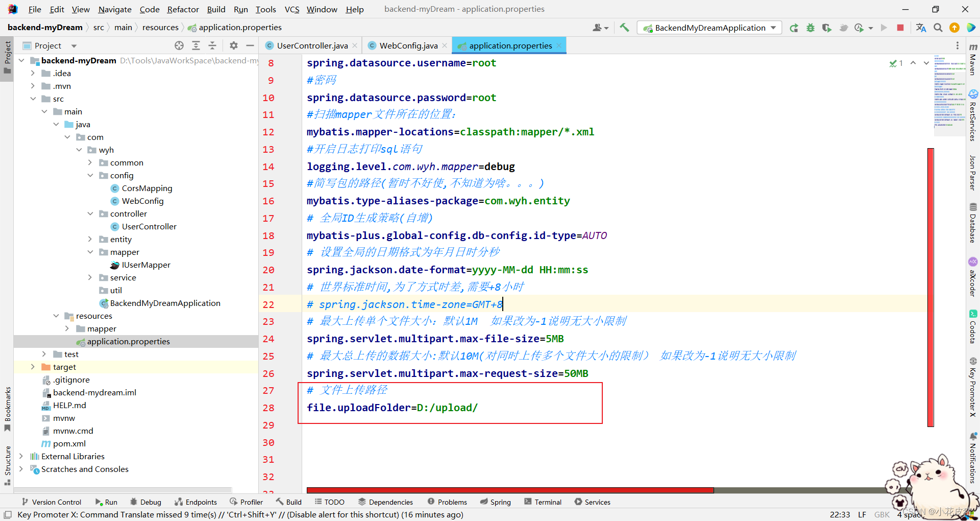Screen dimensions: 980x521
Task: Switch to WebConfig.java tab
Action: click(x=408, y=45)
